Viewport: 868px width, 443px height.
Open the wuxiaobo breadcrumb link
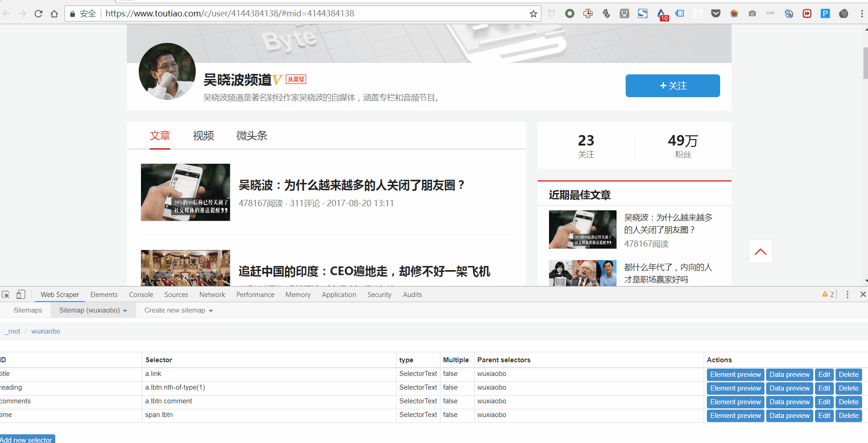click(x=46, y=331)
